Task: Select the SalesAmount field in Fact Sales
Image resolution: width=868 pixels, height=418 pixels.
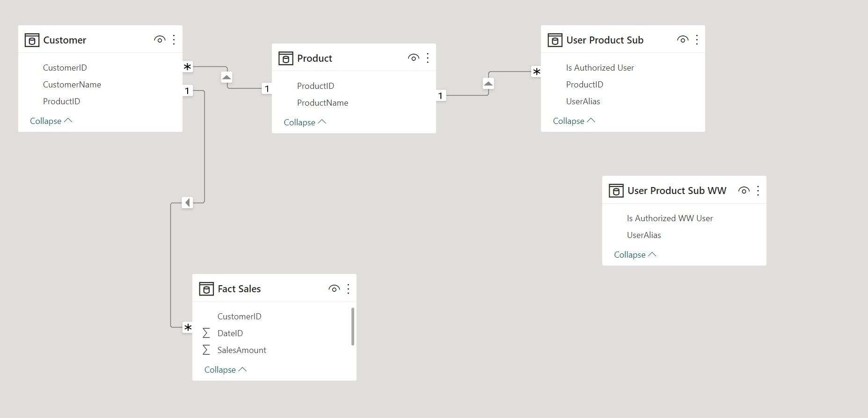Action: [x=242, y=350]
